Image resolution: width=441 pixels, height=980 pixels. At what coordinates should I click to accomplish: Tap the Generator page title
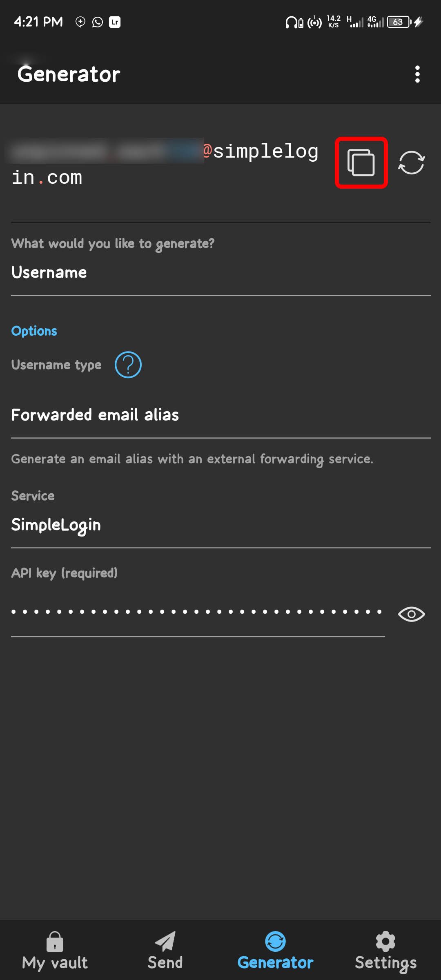pyautogui.click(x=69, y=74)
